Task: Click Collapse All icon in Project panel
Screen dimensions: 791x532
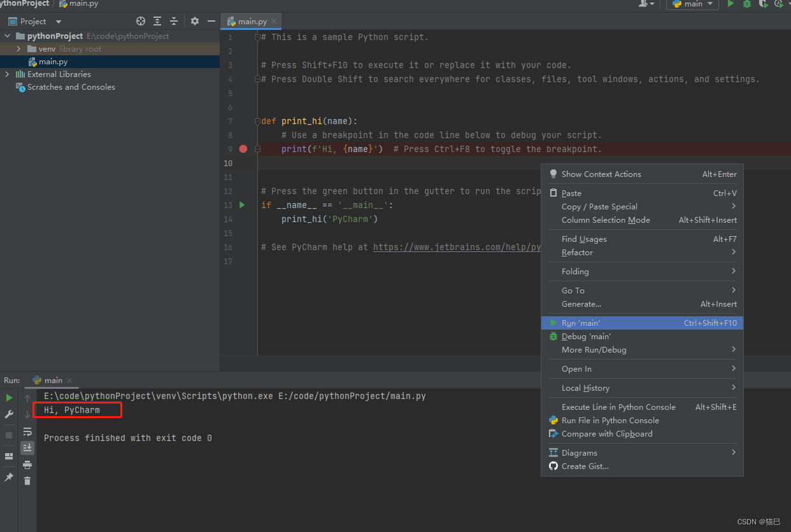Action: tap(174, 21)
